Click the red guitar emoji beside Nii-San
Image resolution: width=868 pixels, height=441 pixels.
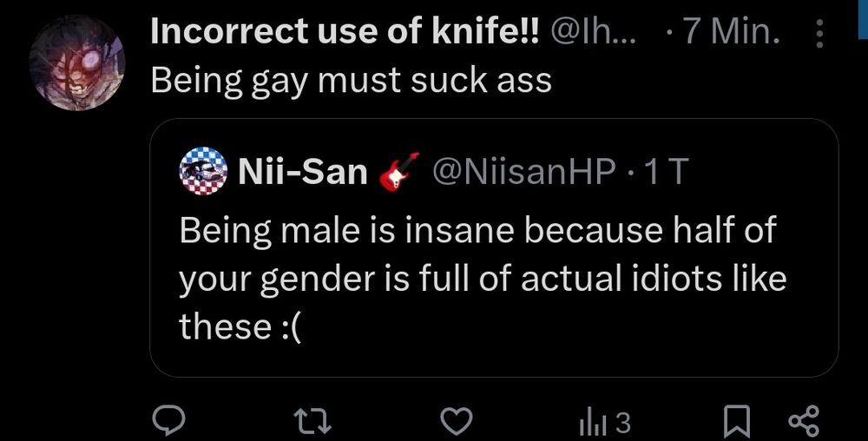(399, 172)
